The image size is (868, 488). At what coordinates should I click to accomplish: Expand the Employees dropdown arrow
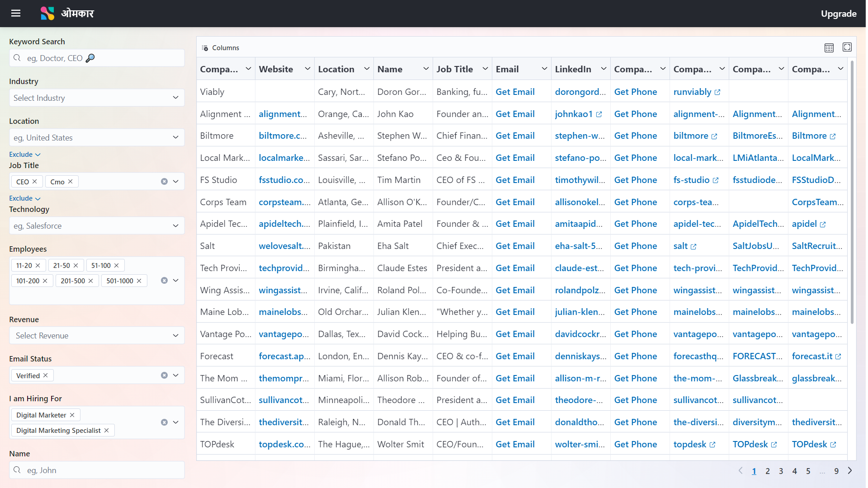pyautogui.click(x=176, y=281)
